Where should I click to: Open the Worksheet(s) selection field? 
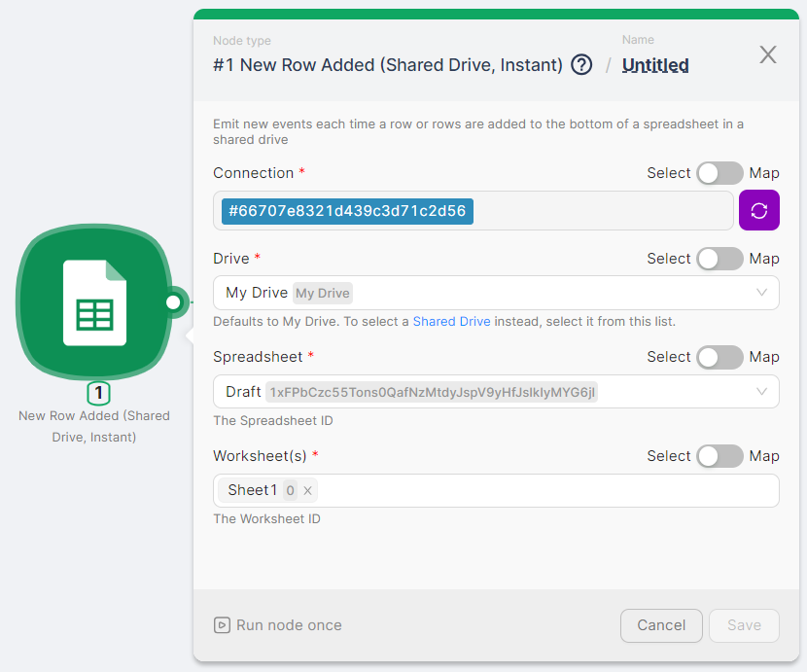pyautogui.click(x=544, y=491)
